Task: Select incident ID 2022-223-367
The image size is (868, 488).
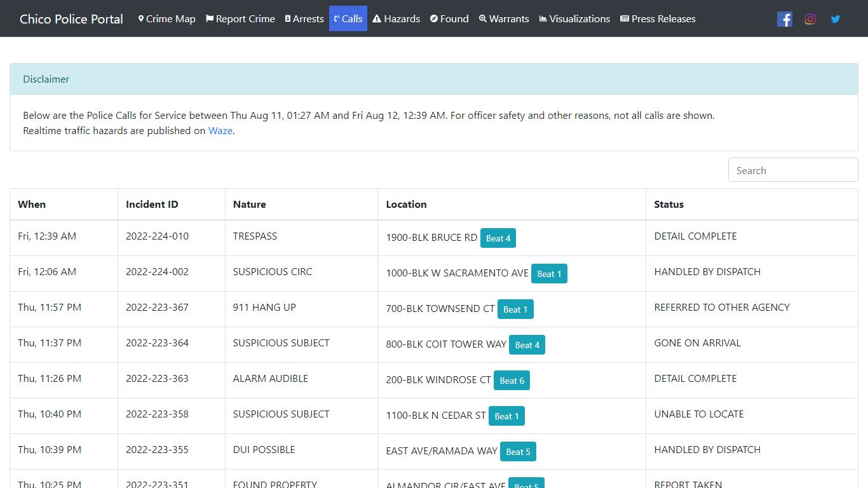Action: [x=157, y=308]
